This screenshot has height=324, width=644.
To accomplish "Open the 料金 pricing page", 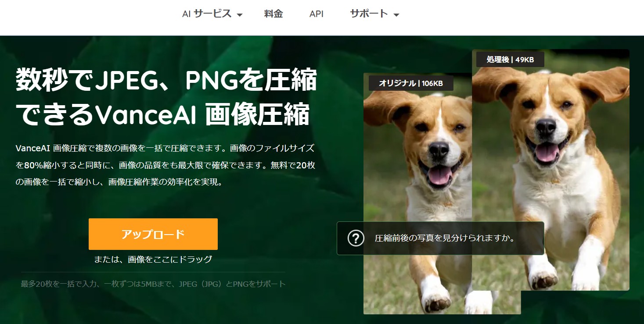I will (273, 14).
